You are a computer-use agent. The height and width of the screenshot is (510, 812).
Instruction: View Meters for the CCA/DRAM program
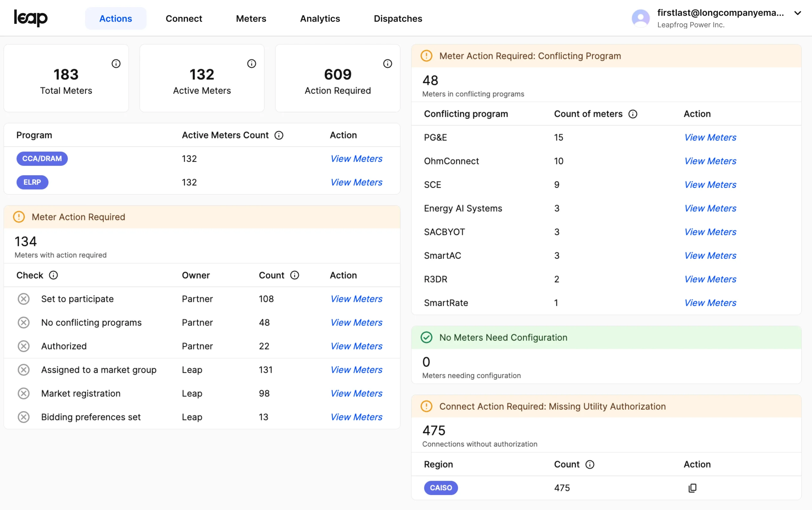(357, 158)
